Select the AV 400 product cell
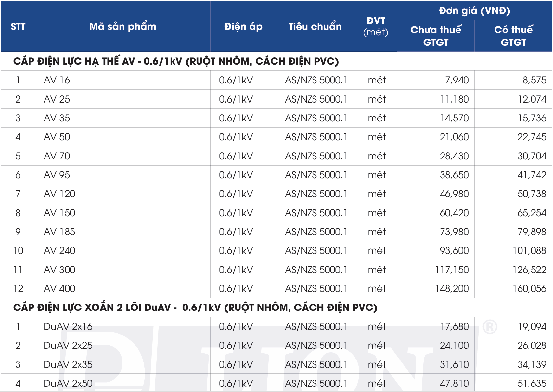The image size is (553, 392). tap(59, 289)
